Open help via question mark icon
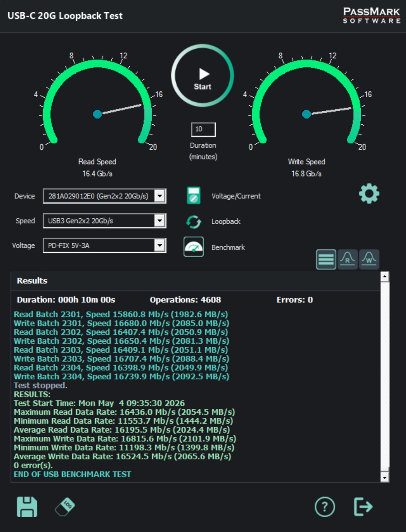The width and height of the screenshot is (406, 532). (324, 507)
